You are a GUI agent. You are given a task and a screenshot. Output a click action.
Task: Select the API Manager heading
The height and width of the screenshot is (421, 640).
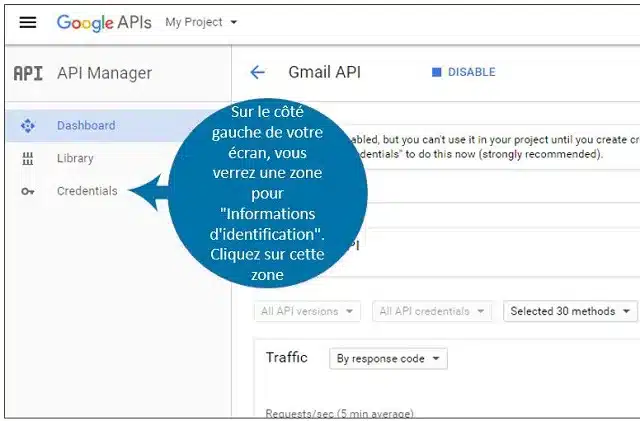(x=104, y=73)
